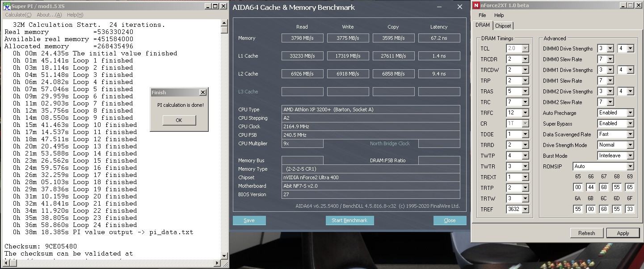The image size is (644, 269).
Task: Click the Loop 24 finished line
Action: 75,225
